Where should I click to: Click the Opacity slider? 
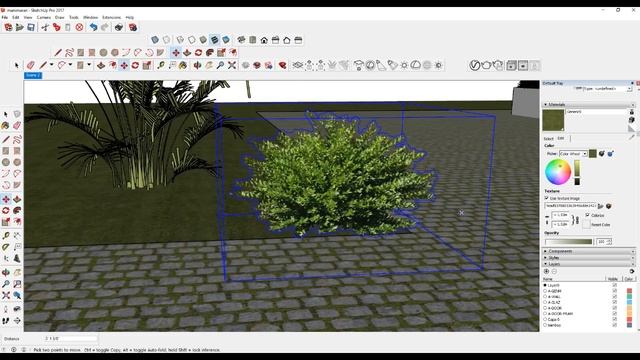(x=568, y=242)
